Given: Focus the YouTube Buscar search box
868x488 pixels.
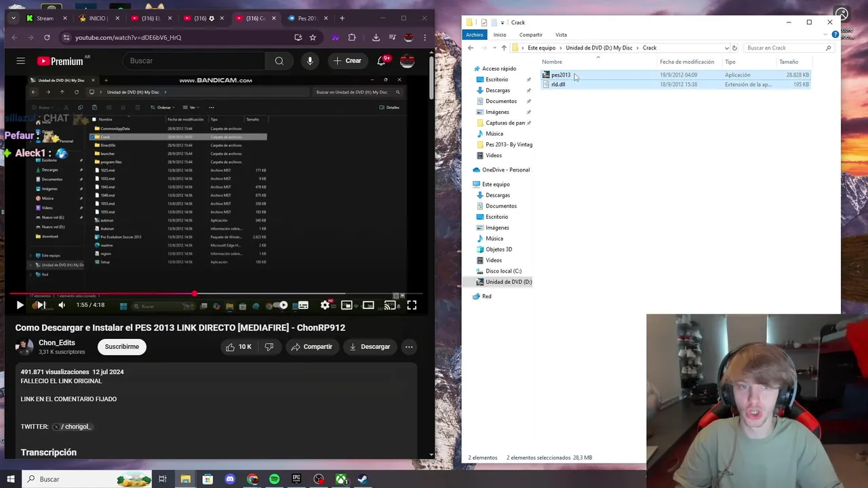Looking at the screenshot, I should tap(193, 61).
